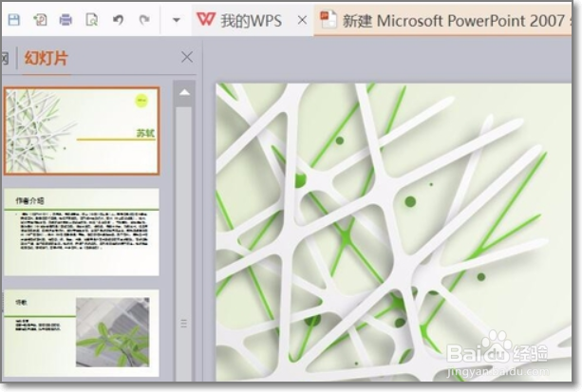Redo the last action

point(144,19)
